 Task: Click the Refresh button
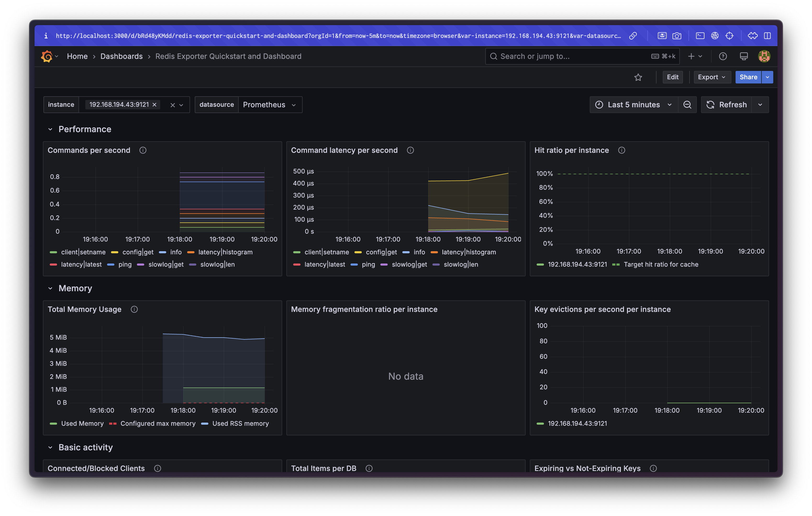click(727, 105)
